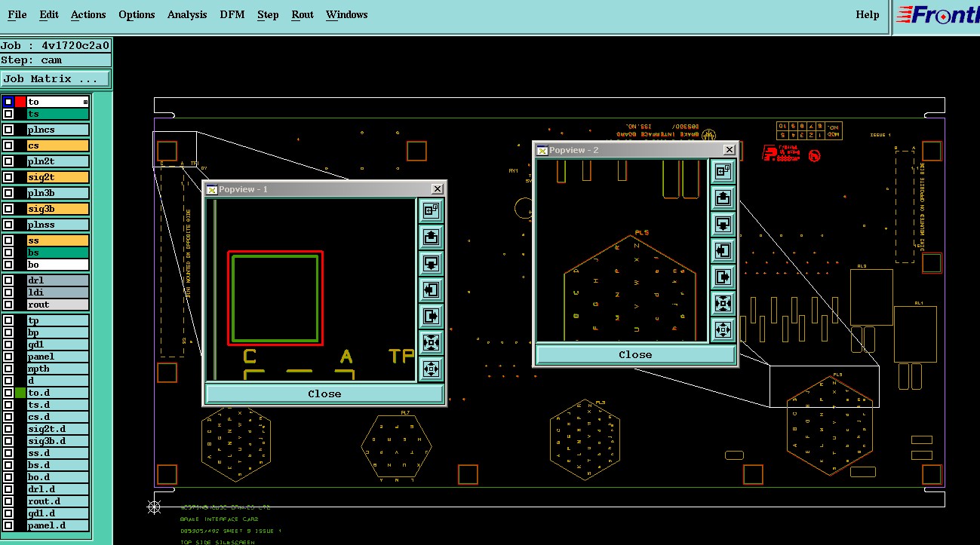Enable the sig2t layer checkbox
Image resolution: width=980 pixels, height=545 pixels.
click(x=8, y=177)
